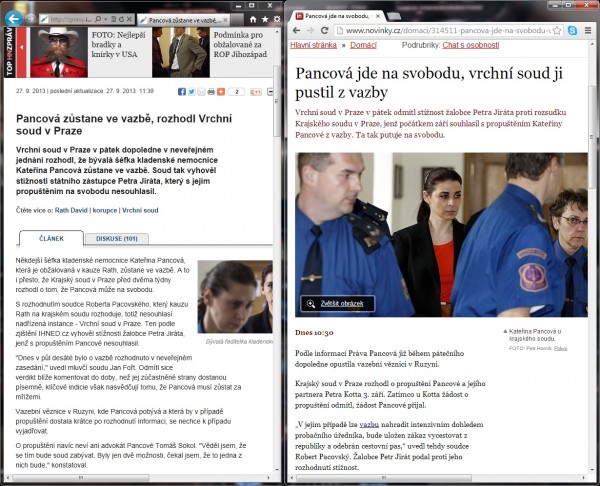Switch to the DISKUSE (101) tab
This screenshot has width=600, height=486.
pos(117,238)
